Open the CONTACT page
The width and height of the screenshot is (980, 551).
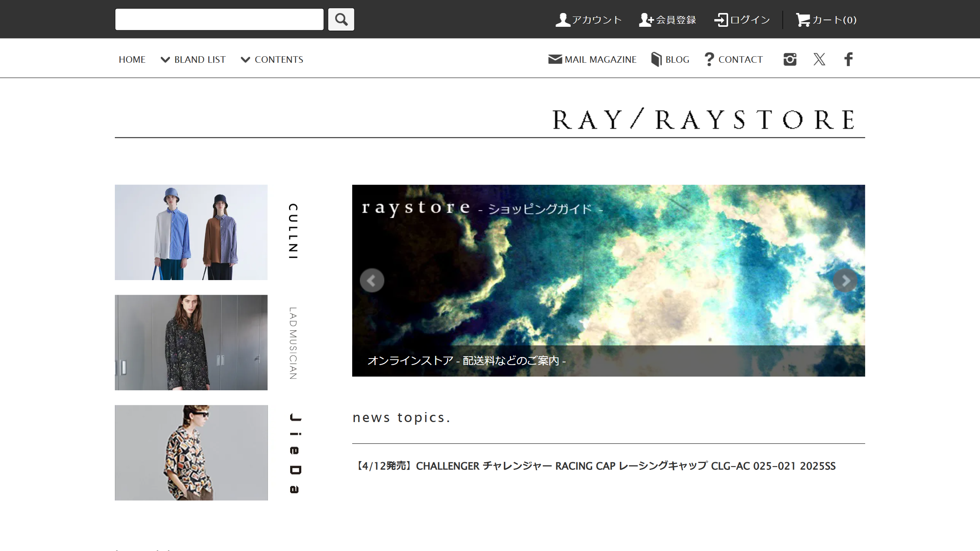pyautogui.click(x=734, y=59)
